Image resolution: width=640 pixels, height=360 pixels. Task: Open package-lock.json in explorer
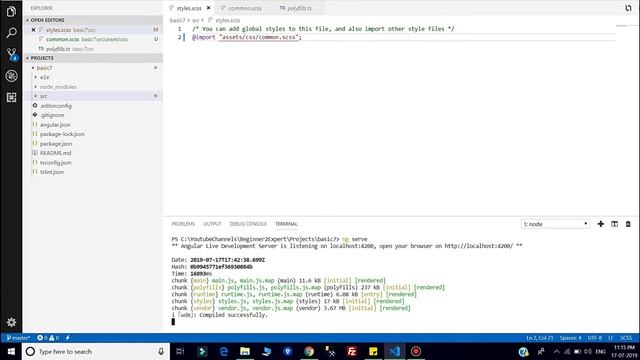click(62, 134)
